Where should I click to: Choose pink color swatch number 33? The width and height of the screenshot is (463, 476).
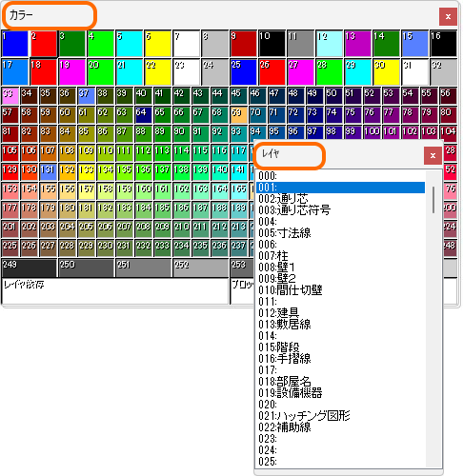pos(10,96)
